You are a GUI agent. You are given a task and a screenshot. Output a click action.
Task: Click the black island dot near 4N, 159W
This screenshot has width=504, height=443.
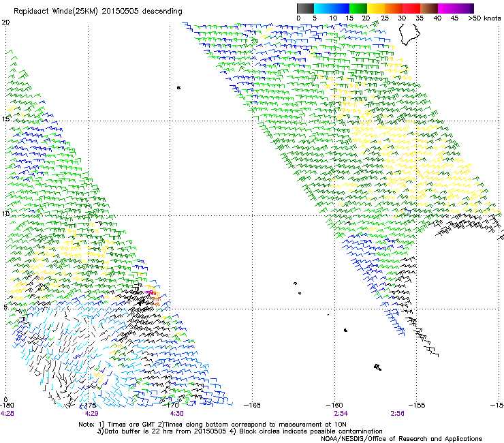[345, 330]
